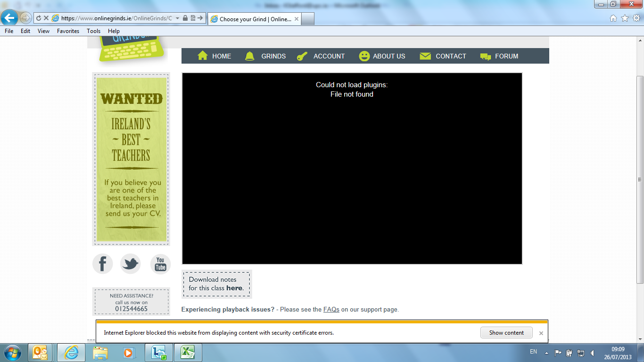
Task: Follow the FAQs support link
Action: [x=331, y=310]
